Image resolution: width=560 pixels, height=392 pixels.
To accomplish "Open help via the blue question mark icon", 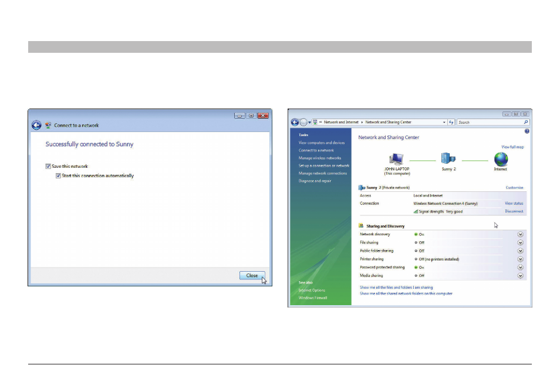I will tap(527, 131).
